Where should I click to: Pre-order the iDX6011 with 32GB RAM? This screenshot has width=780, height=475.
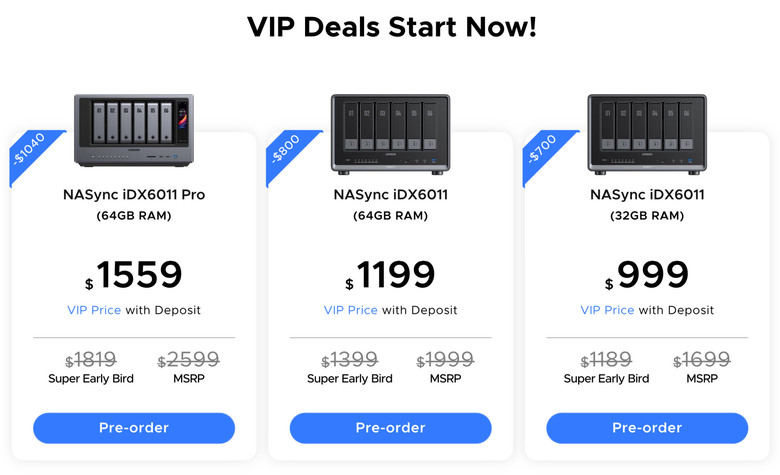click(x=647, y=428)
